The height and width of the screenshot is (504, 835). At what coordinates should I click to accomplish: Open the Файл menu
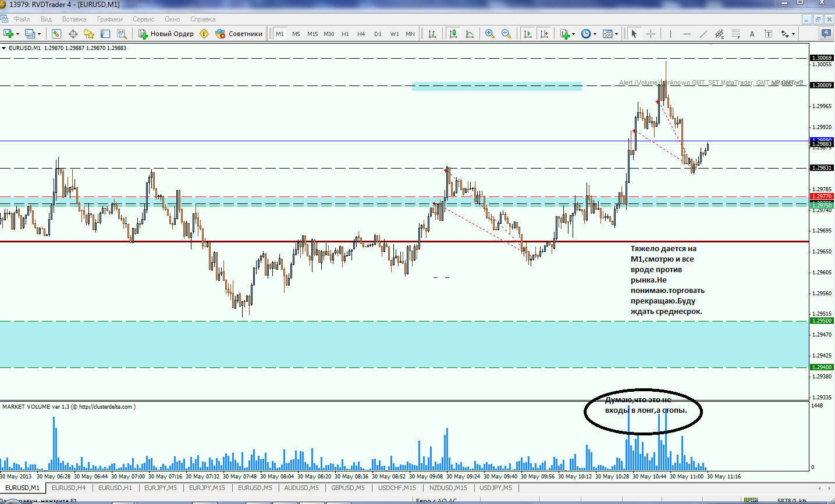click(22, 19)
